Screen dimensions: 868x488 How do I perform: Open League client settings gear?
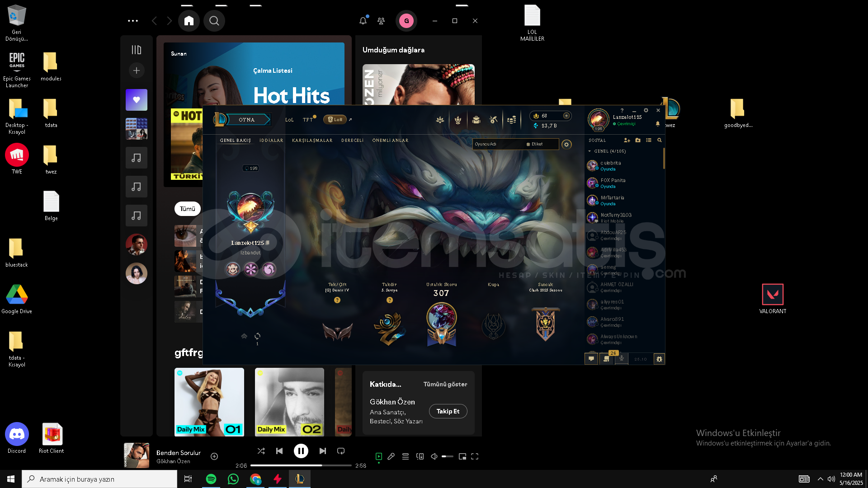[x=646, y=110]
